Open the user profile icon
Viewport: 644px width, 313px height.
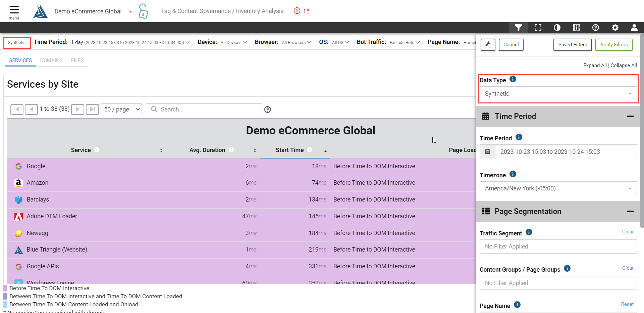coord(634,28)
